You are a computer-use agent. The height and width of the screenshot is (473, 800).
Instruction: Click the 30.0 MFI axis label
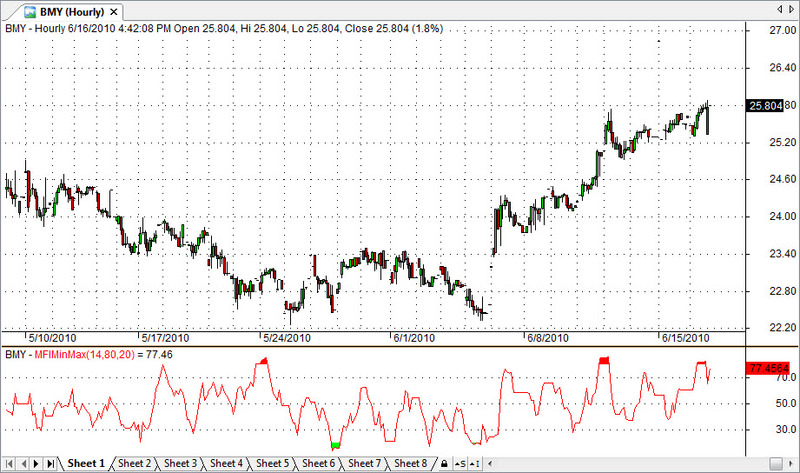click(x=786, y=430)
